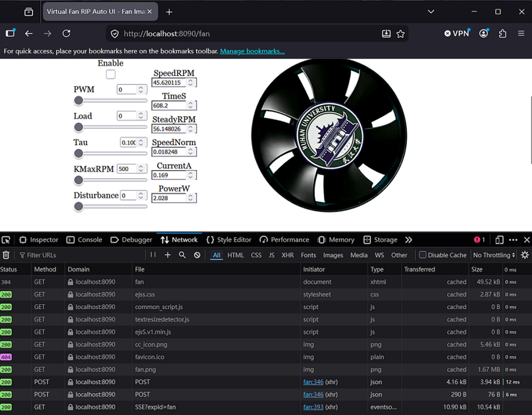Image resolution: width=532 pixels, height=415 pixels.
Task: Click the browser Back arrow
Action: coord(29,34)
